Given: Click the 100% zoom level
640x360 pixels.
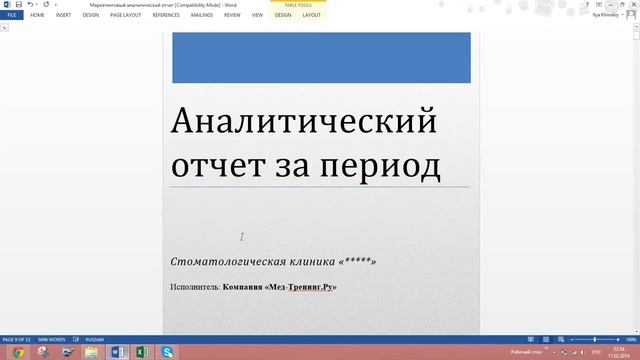Looking at the screenshot, I should point(631,340).
